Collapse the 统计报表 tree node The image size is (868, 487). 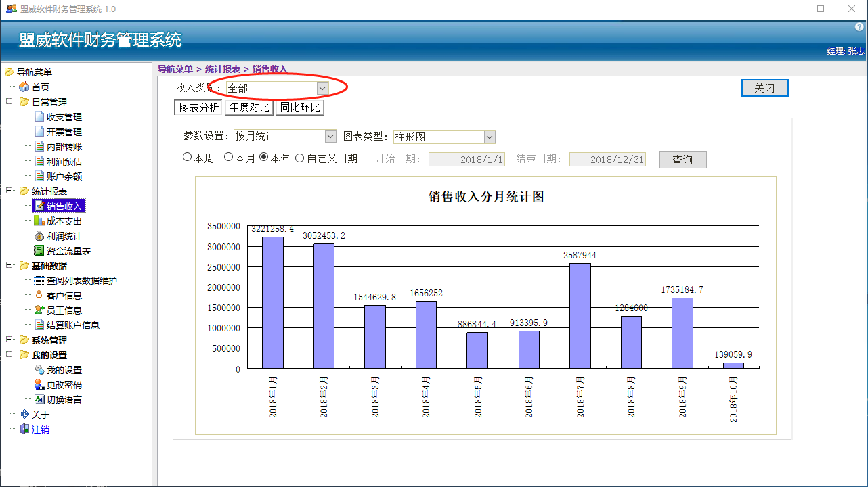[9, 191]
